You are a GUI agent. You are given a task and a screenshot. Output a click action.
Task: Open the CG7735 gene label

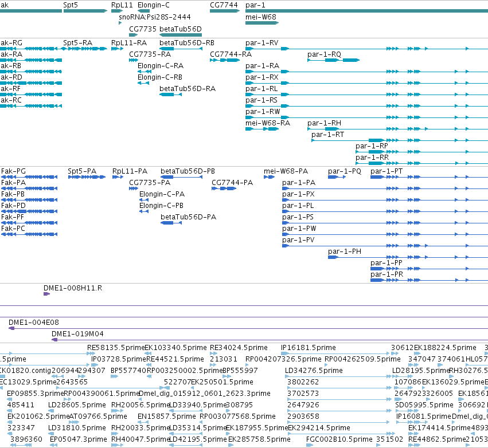pos(143,29)
